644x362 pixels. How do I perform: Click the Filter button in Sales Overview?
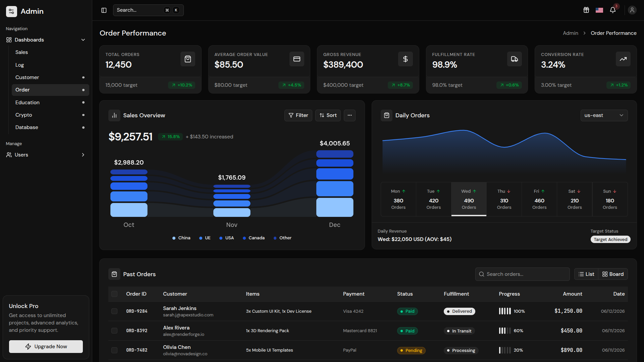point(298,115)
